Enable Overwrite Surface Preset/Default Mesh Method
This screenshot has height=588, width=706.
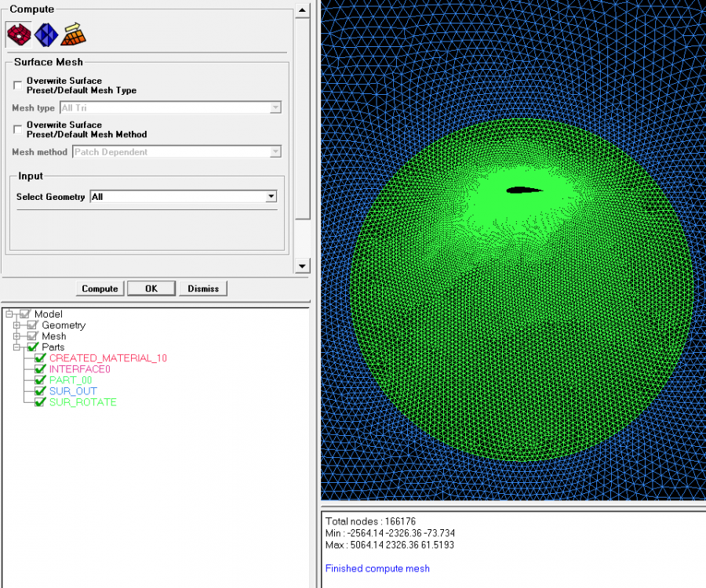pos(18,129)
